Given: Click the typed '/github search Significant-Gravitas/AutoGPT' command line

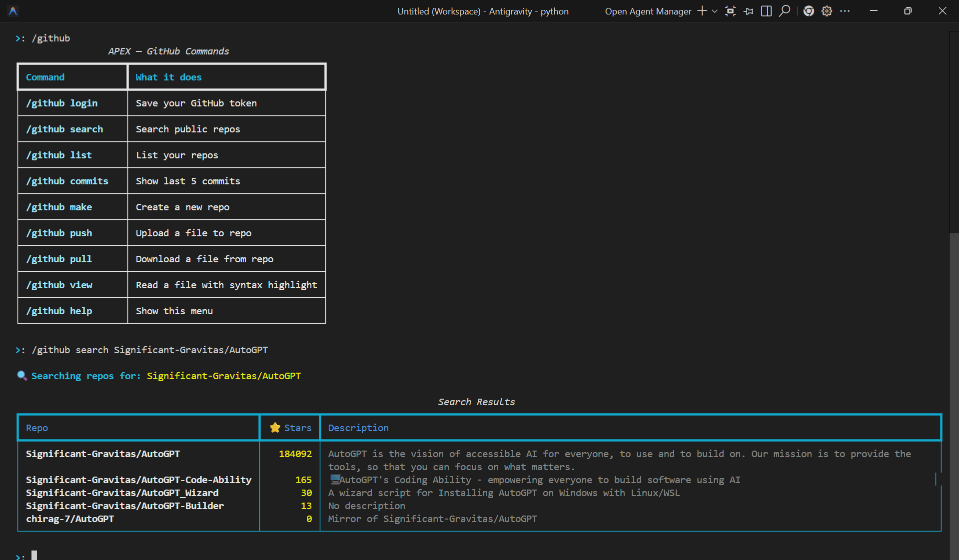Looking at the screenshot, I should tap(150, 350).
